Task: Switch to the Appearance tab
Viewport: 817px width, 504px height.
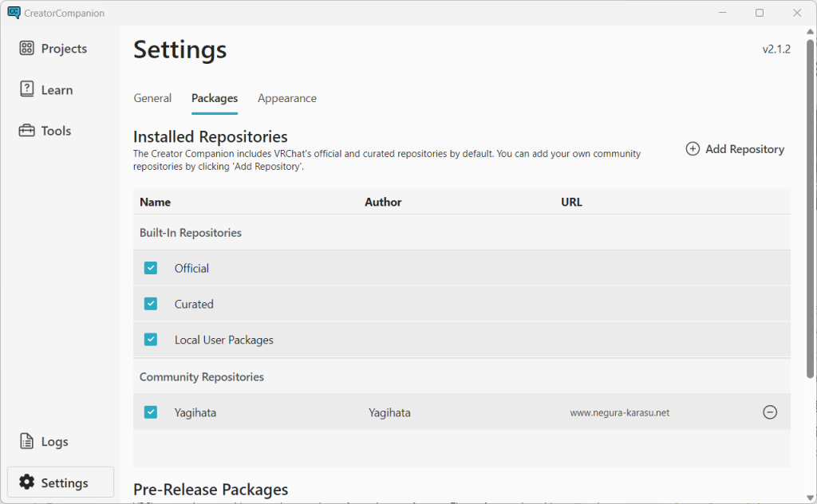Action: [287, 98]
